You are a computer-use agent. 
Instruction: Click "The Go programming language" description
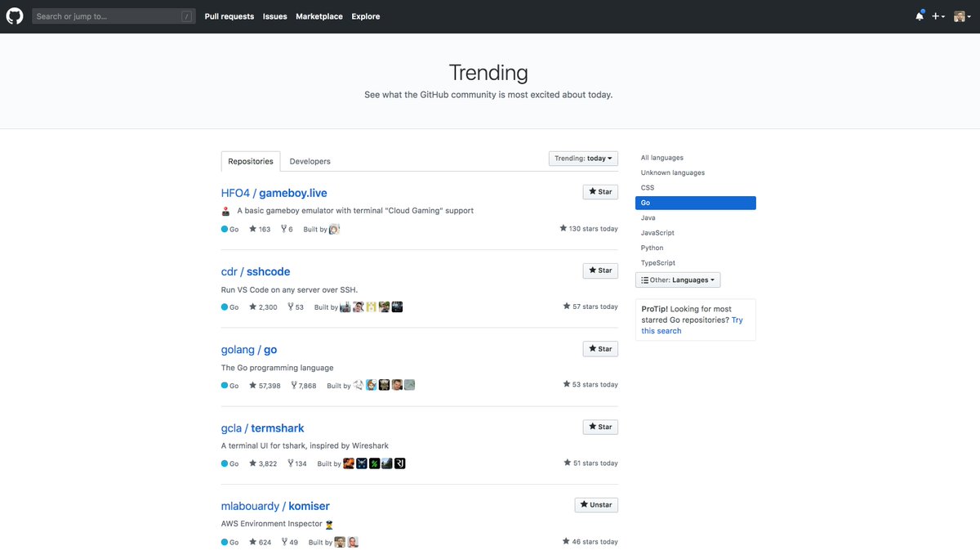pyautogui.click(x=278, y=368)
